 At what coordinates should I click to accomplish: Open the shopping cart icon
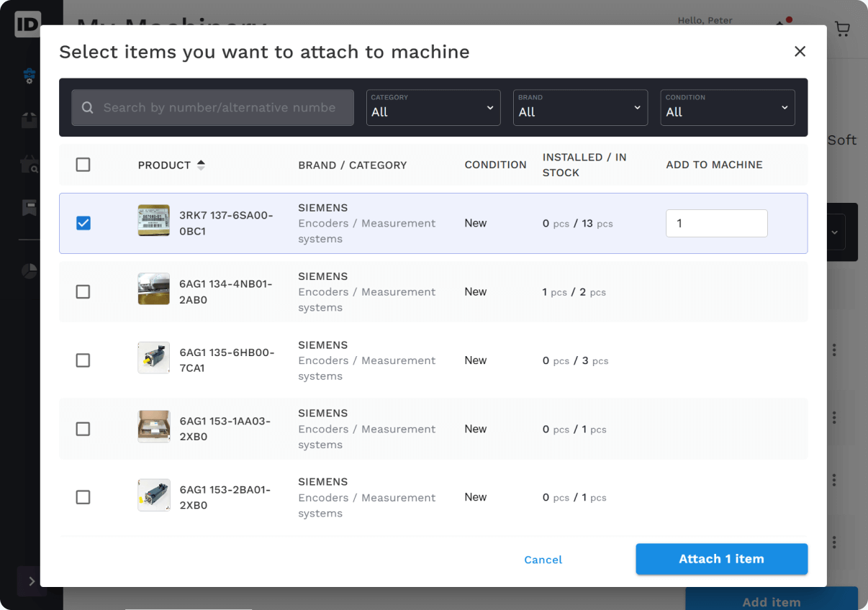click(x=841, y=29)
